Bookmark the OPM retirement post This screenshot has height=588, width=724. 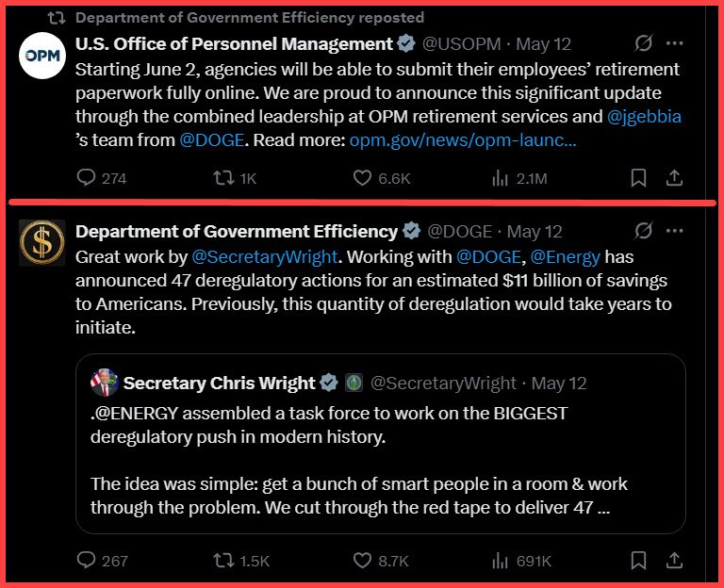638,177
